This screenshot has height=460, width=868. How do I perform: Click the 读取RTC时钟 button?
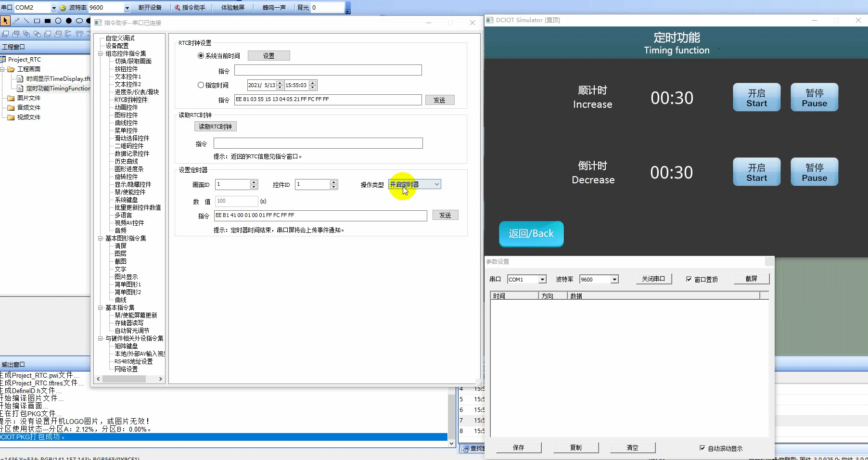click(x=215, y=127)
